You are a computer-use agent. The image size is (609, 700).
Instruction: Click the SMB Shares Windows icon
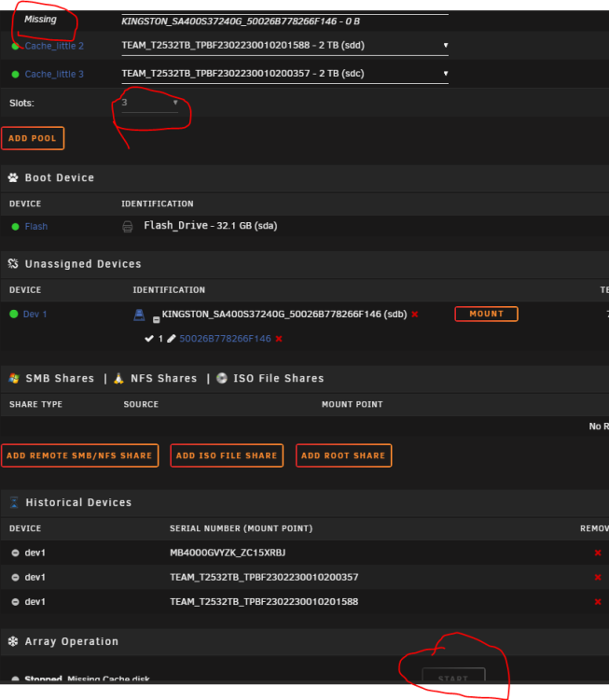pos(14,379)
